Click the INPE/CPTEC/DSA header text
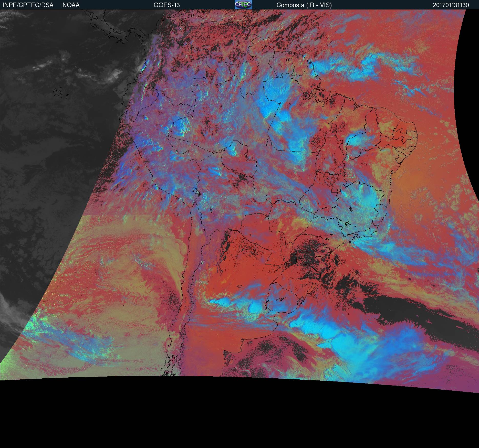The height and width of the screenshot is (448, 479). point(28,5)
